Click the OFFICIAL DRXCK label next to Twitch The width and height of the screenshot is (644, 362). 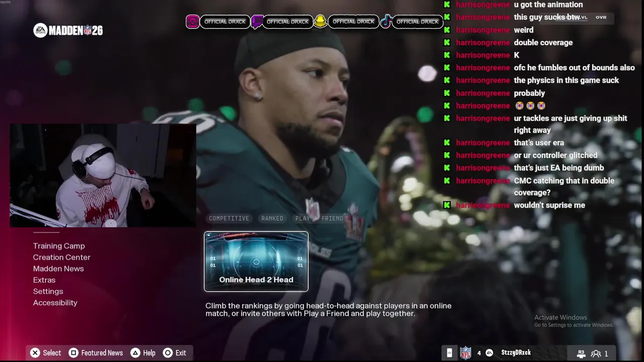click(287, 22)
